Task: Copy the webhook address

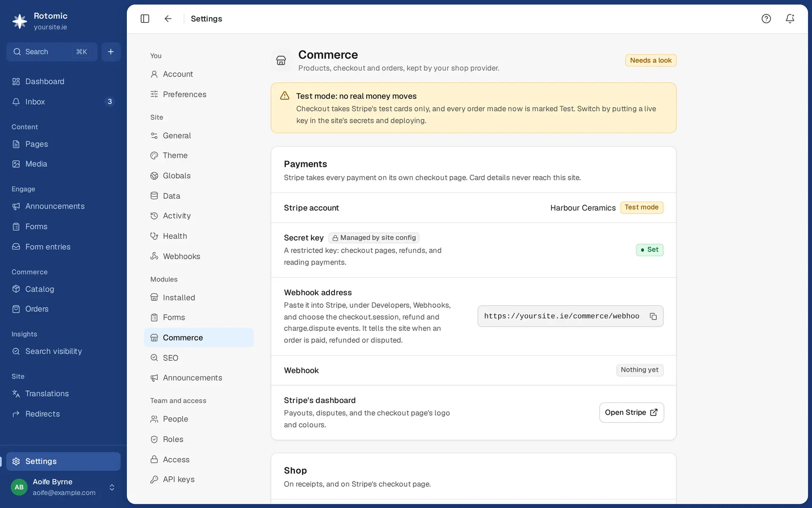Action: (x=653, y=316)
